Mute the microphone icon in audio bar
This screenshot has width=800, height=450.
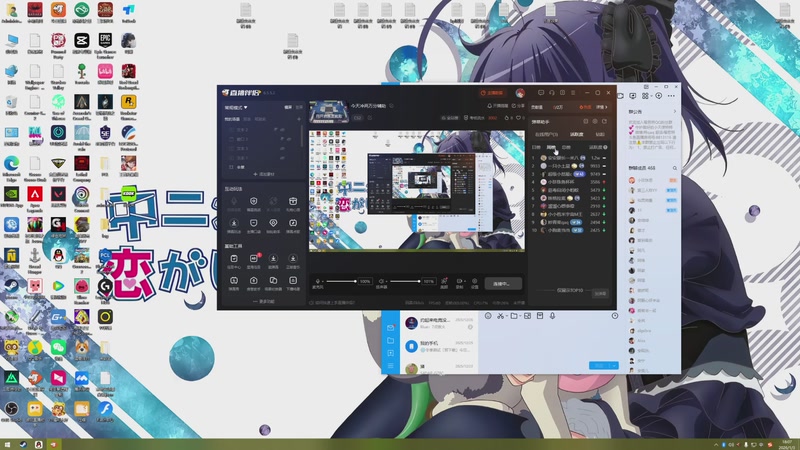[x=317, y=281]
